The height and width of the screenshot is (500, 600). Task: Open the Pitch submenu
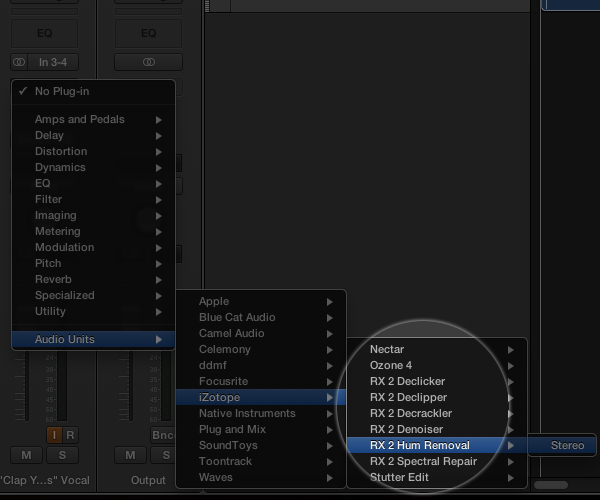click(93, 264)
